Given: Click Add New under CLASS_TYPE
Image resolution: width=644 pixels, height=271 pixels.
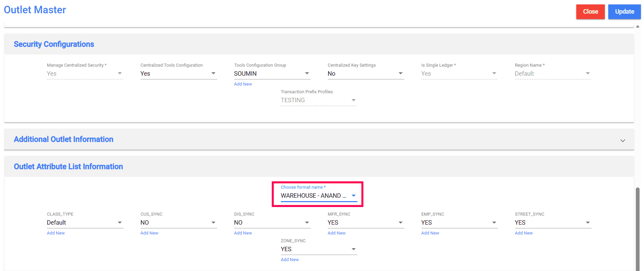Looking at the screenshot, I should click(56, 233).
